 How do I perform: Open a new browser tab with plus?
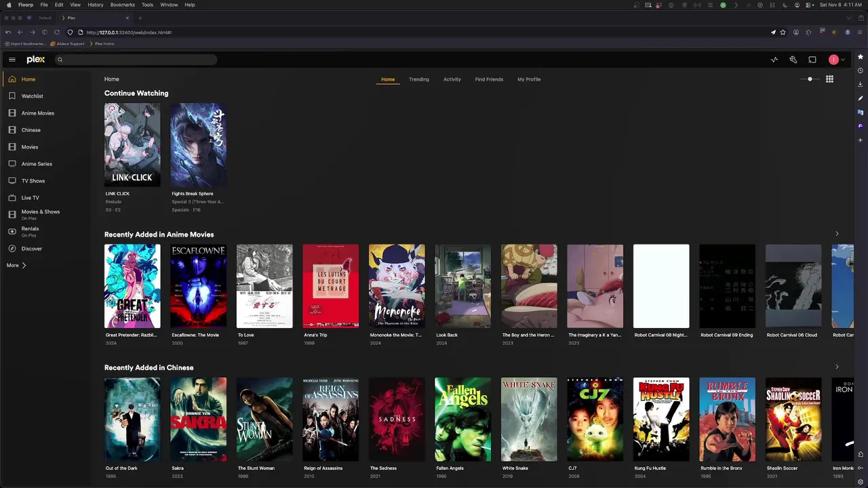140,18
